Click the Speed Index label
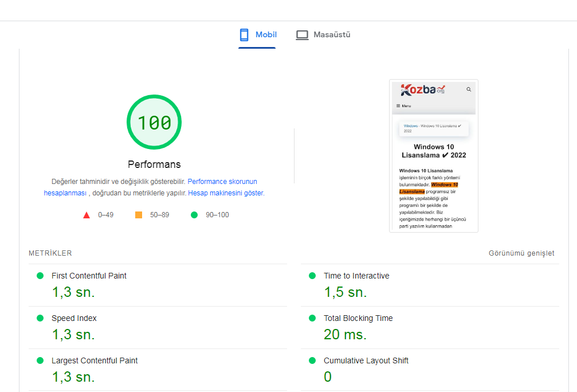The image size is (577, 392). (74, 318)
